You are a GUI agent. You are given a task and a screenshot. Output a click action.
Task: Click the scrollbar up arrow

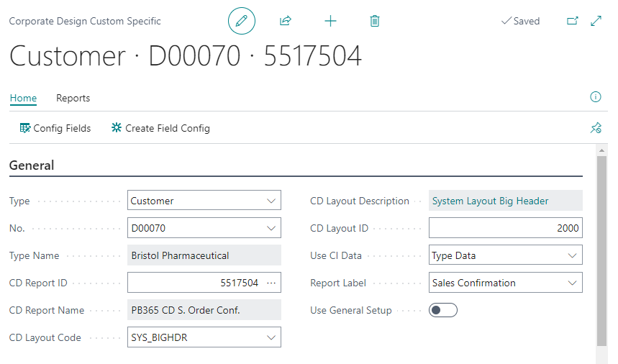coord(601,150)
